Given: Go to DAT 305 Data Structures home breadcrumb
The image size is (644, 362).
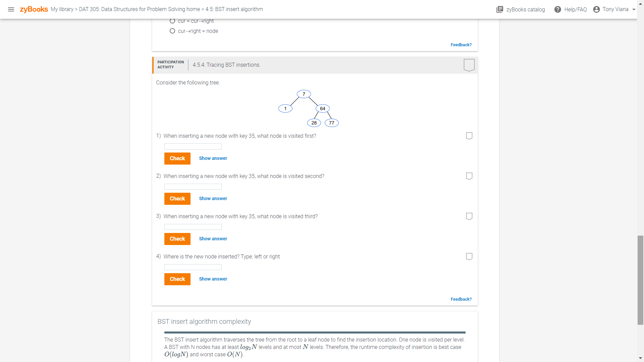Looking at the screenshot, I should (x=139, y=9).
